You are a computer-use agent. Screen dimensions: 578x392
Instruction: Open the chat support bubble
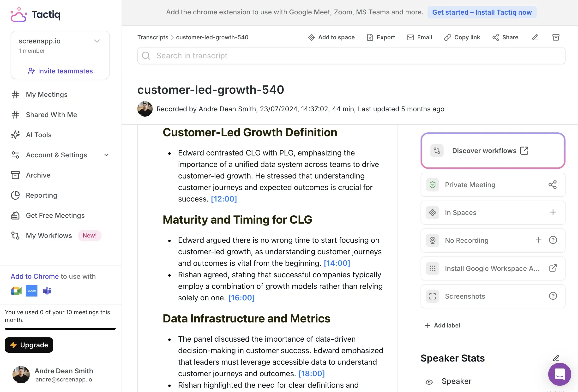coord(559,374)
